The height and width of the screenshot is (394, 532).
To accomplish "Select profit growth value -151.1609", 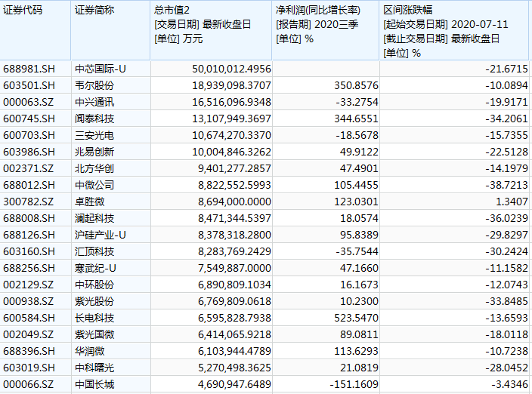I will click(x=354, y=384).
